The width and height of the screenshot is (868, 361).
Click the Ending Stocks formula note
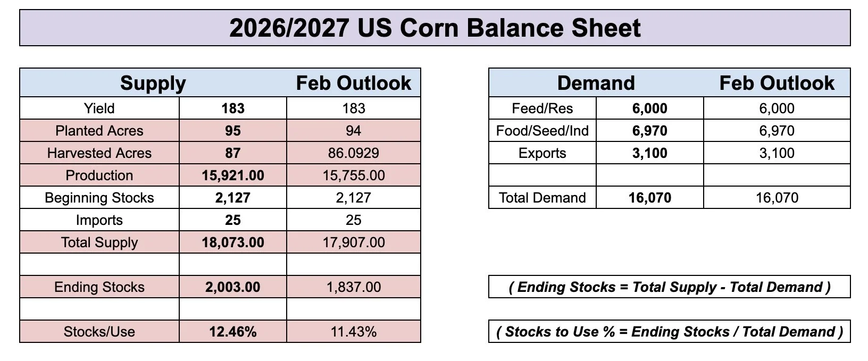coord(670,287)
